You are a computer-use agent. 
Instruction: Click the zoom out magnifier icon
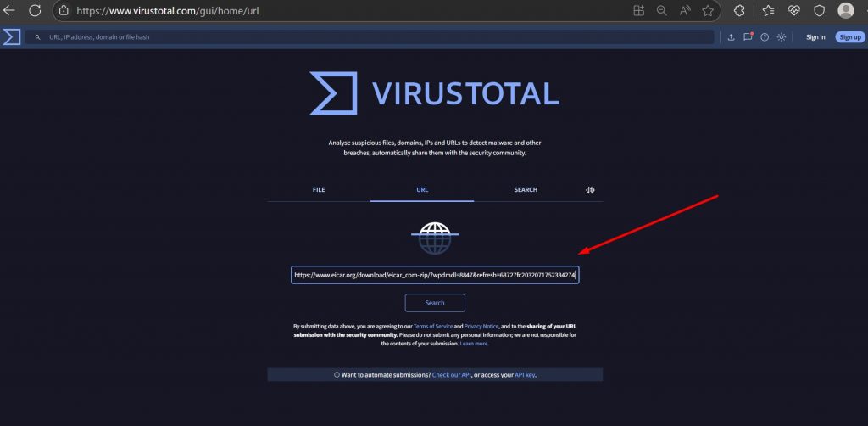661,10
